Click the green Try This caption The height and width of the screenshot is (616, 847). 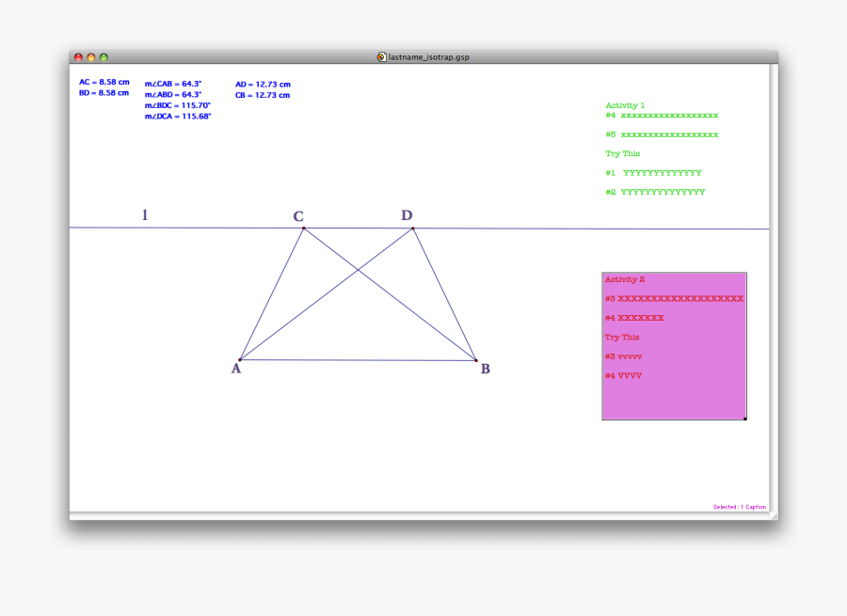point(622,153)
